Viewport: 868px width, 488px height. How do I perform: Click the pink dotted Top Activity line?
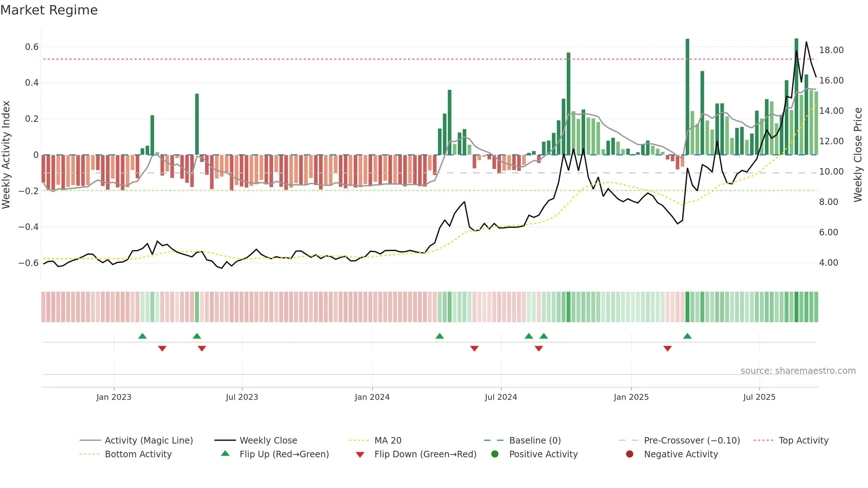tap(429, 59)
